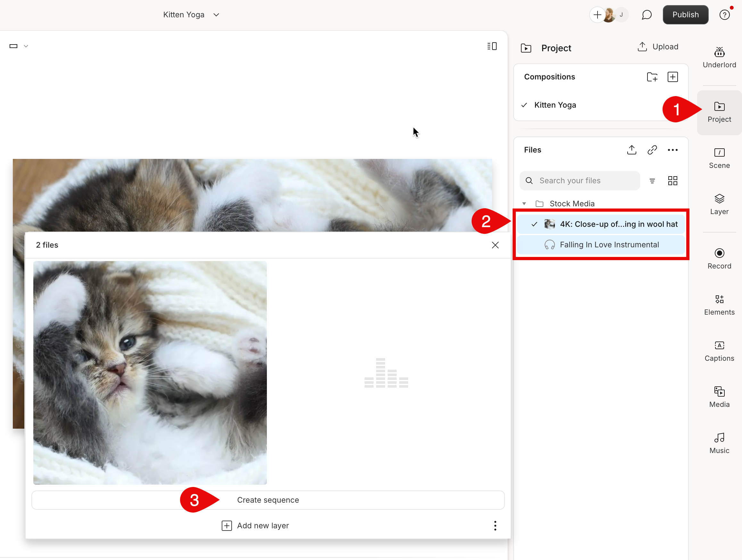Open the Captions panel
The width and height of the screenshot is (742, 560).
tap(719, 350)
